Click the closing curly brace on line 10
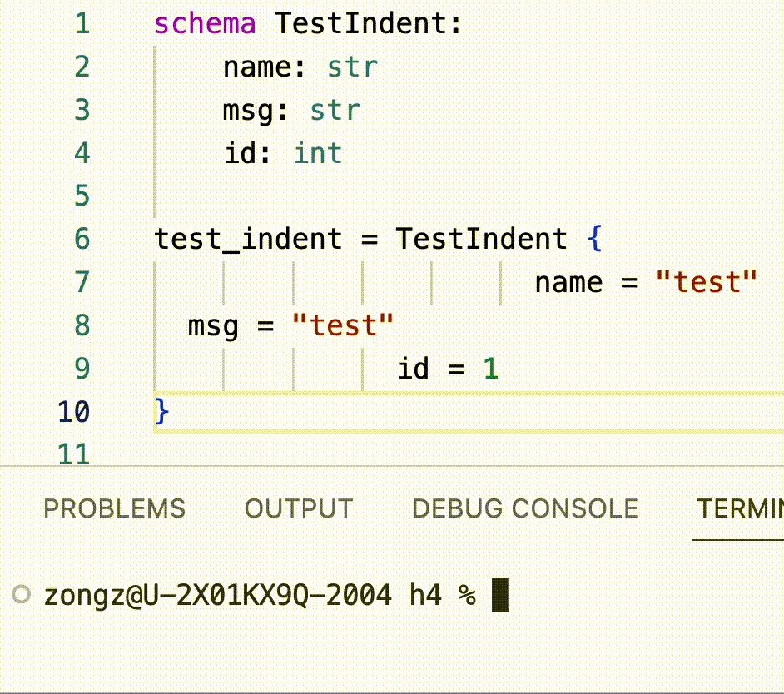This screenshot has width=784, height=694. (x=162, y=412)
